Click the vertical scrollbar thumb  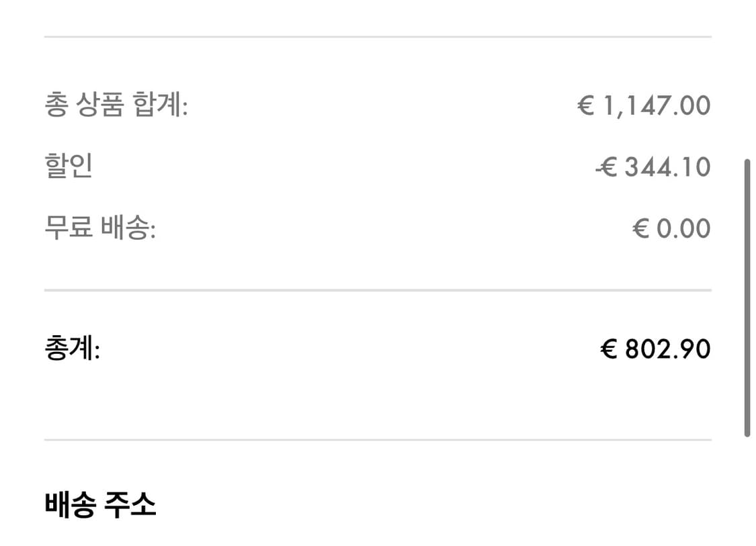click(747, 298)
